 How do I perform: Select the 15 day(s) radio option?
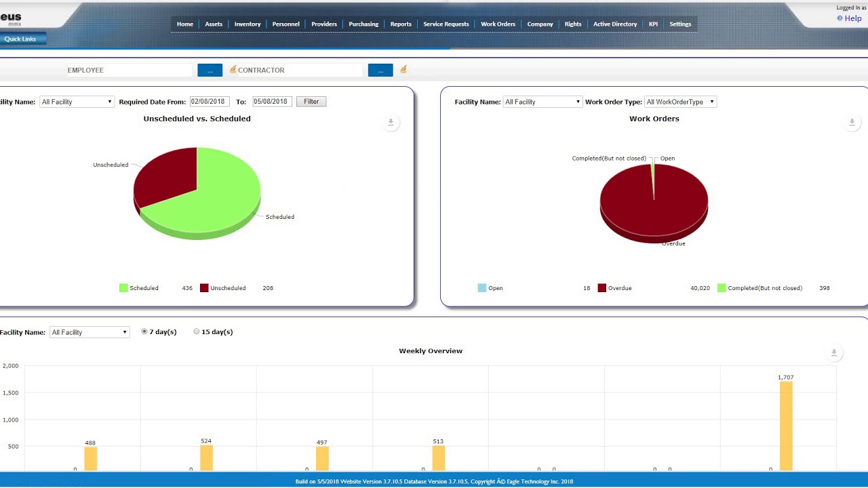click(x=197, y=332)
